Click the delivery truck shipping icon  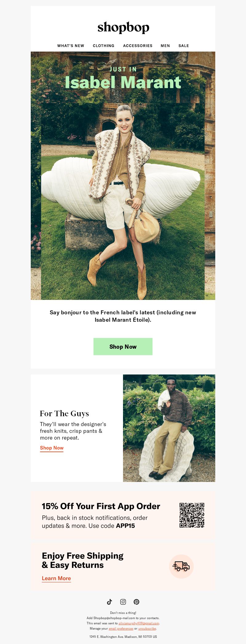click(181, 566)
